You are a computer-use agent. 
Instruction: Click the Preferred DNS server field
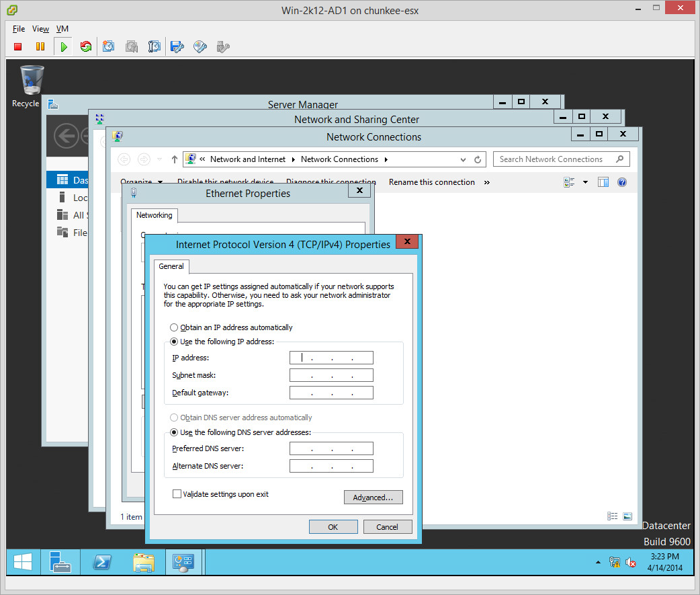click(x=331, y=448)
